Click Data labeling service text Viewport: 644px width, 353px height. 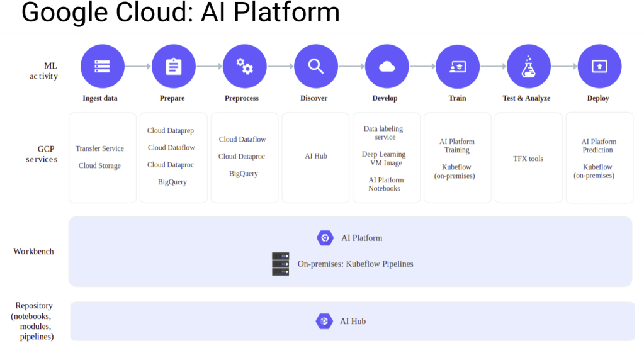[x=383, y=133]
